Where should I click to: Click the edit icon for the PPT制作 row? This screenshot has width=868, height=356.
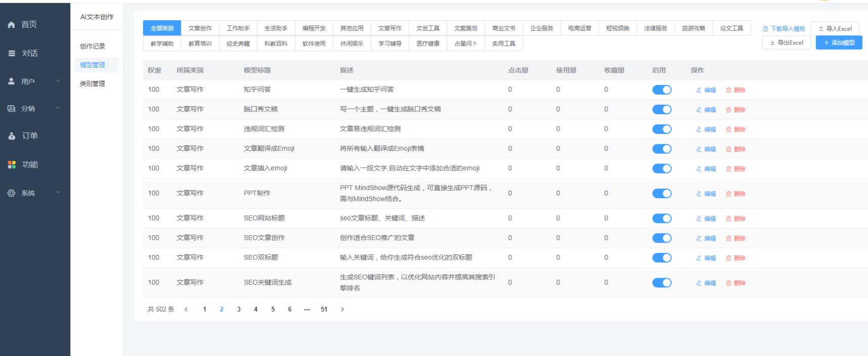coord(699,194)
